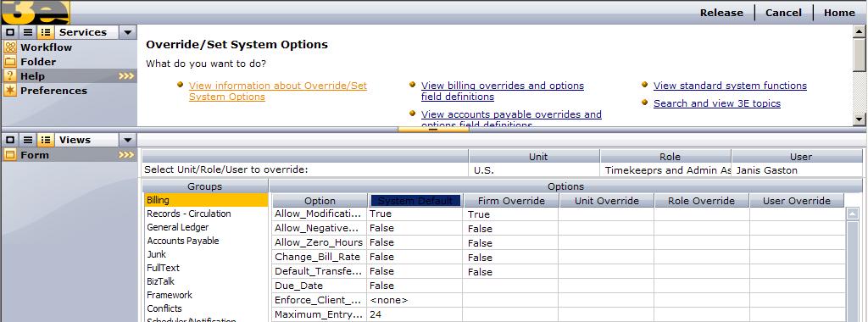
Task: Open View standard system functions link
Action: point(730,86)
